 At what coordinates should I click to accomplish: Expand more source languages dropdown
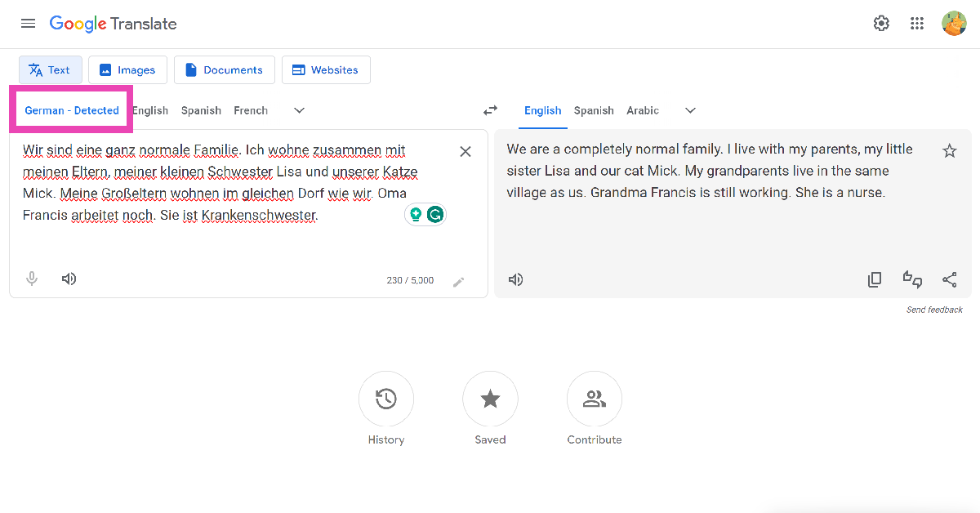pyautogui.click(x=299, y=110)
